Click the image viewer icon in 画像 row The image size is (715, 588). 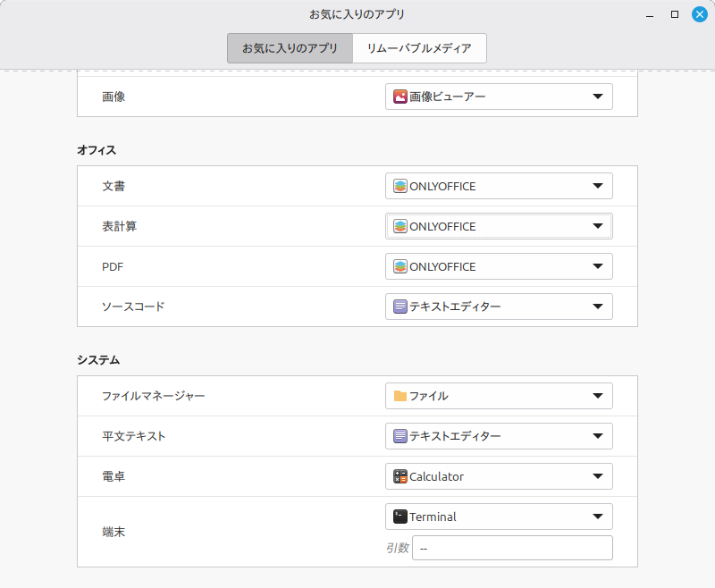[400, 97]
